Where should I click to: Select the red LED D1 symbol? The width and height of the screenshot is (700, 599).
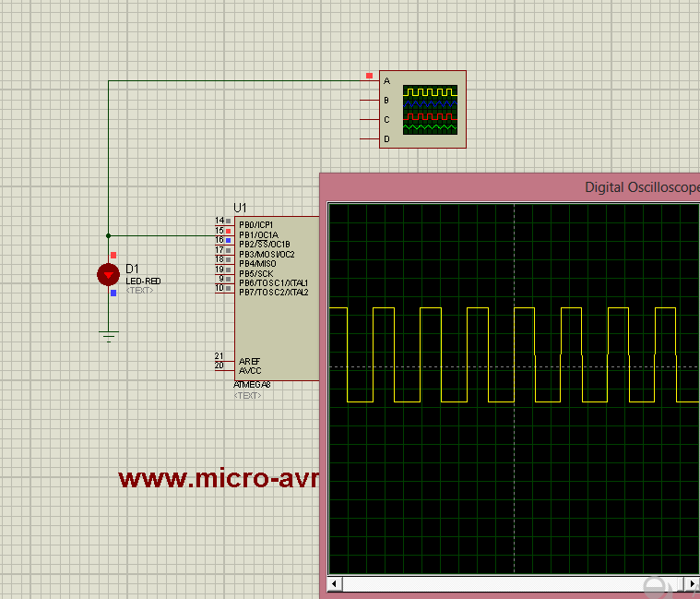[x=109, y=274]
